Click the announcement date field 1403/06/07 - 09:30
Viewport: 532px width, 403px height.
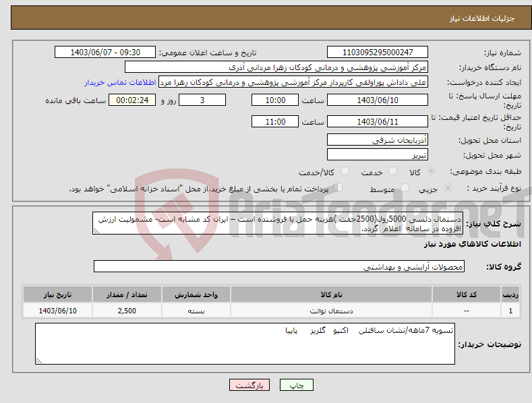(x=105, y=53)
